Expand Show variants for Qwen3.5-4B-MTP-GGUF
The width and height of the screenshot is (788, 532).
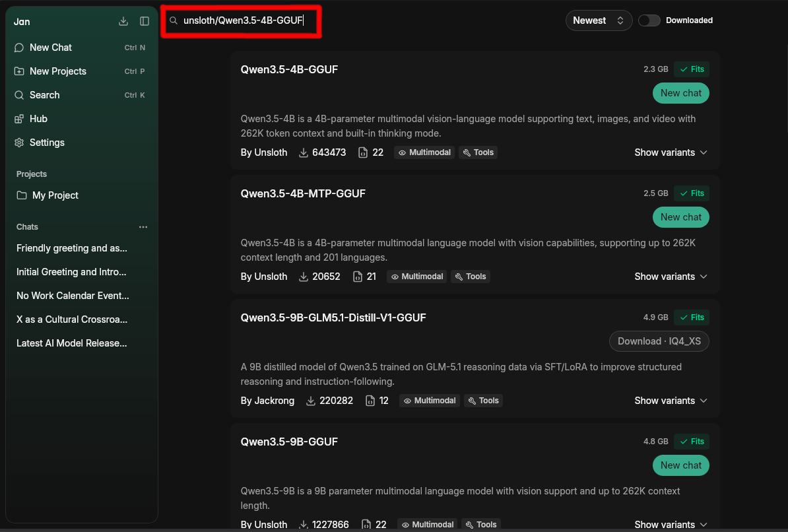tap(671, 277)
